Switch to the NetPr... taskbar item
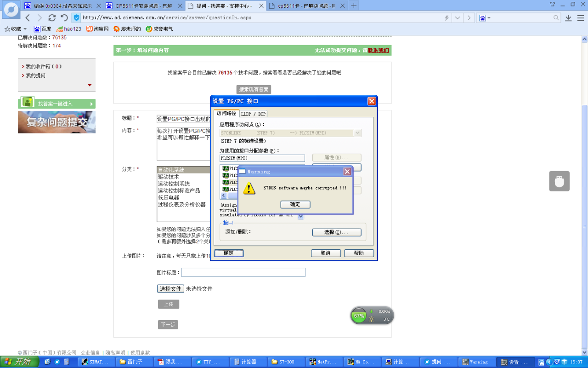The width and height of the screenshot is (588, 368). coord(324,362)
